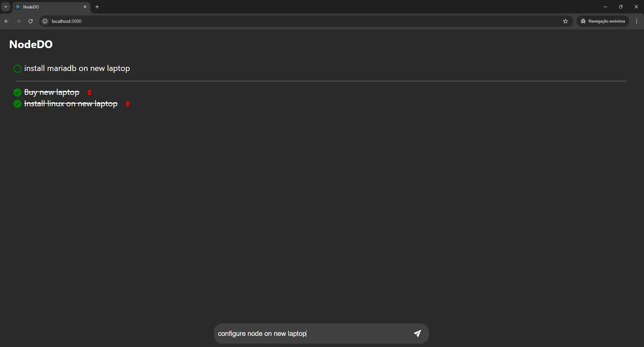The height and width of the screenshot is (347, 644).
Task: Click the 'install mariadb on new laptop' text
Action: click(x=77, y=69)
